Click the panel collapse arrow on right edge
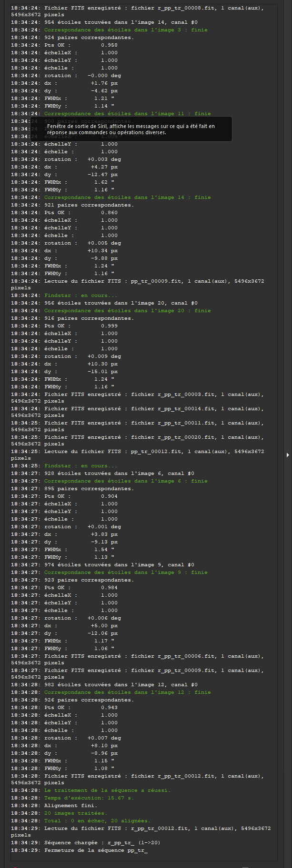 287,455
